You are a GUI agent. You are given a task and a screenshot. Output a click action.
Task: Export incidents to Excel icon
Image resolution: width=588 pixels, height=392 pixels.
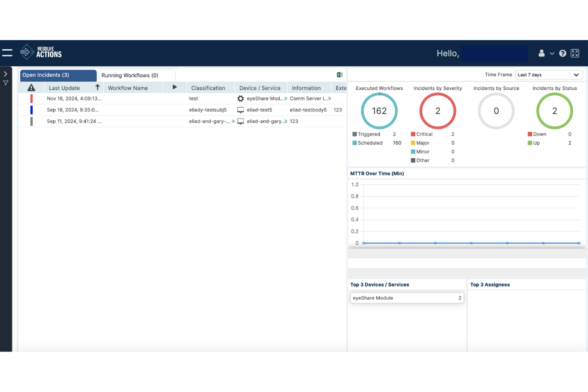[340, 75]
